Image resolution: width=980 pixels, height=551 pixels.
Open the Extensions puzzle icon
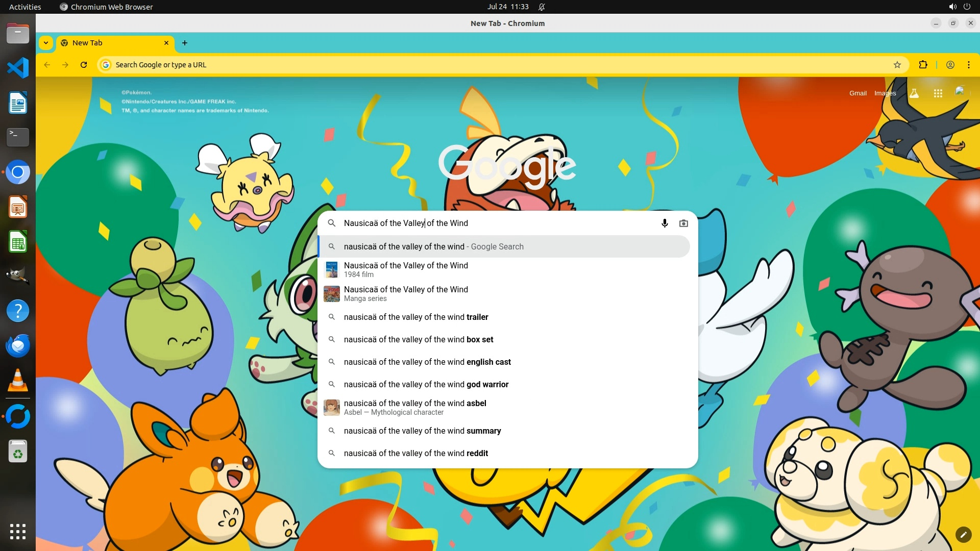click(x=923, y=65)
